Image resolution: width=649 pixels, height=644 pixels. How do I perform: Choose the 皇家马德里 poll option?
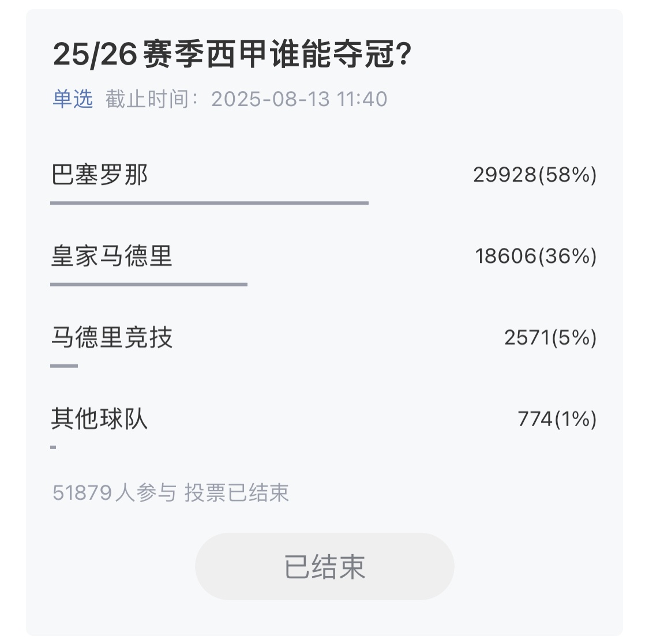(x=112, y=256)
